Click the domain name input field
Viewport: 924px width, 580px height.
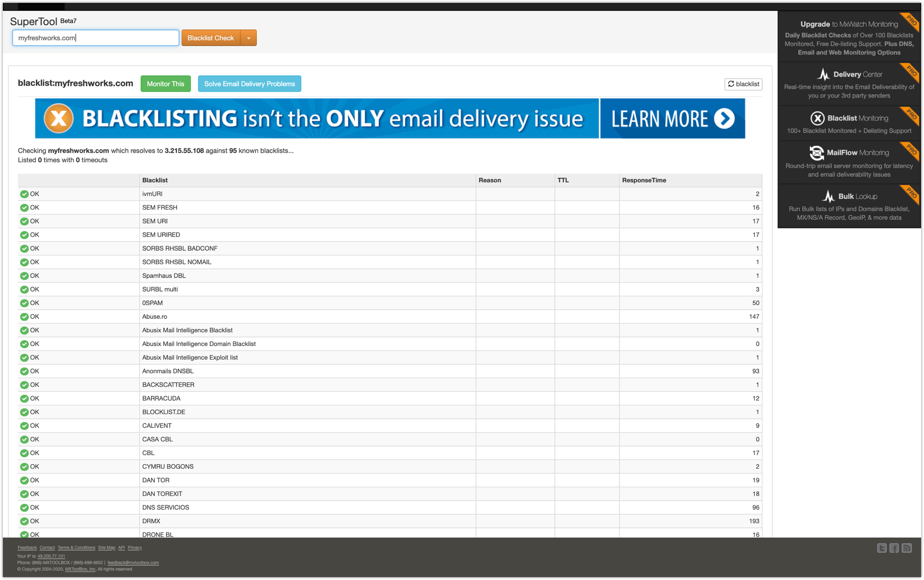click(x=96, y=38)
